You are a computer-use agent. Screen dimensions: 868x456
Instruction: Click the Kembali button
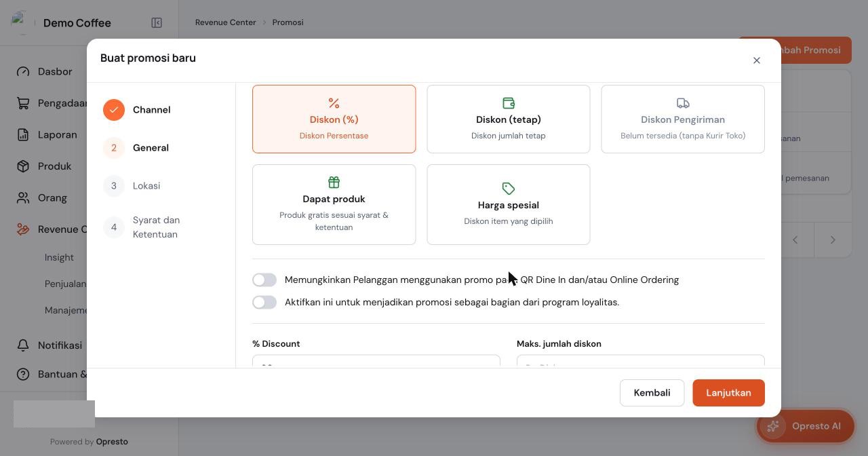(x=652, y=393)
